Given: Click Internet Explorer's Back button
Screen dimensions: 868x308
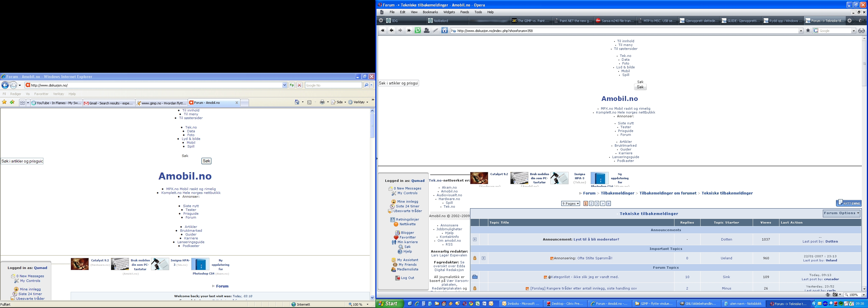Looking at the screenshot, I should [5, 85].
